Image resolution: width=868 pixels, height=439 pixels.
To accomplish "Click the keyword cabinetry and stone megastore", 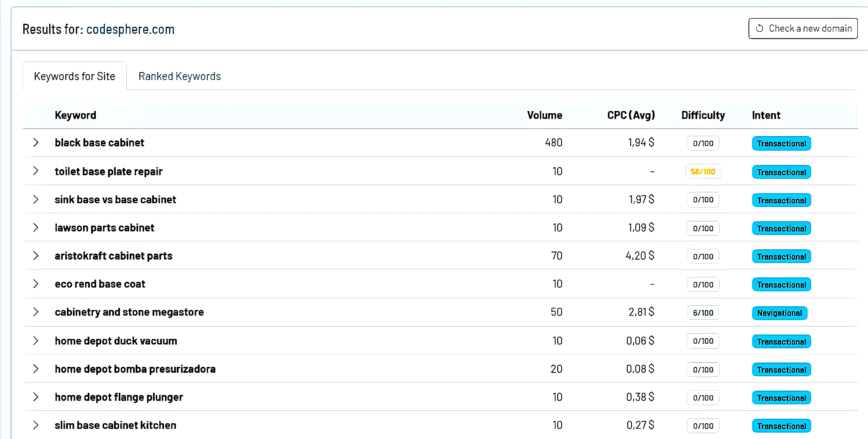I will click(129, 312).
